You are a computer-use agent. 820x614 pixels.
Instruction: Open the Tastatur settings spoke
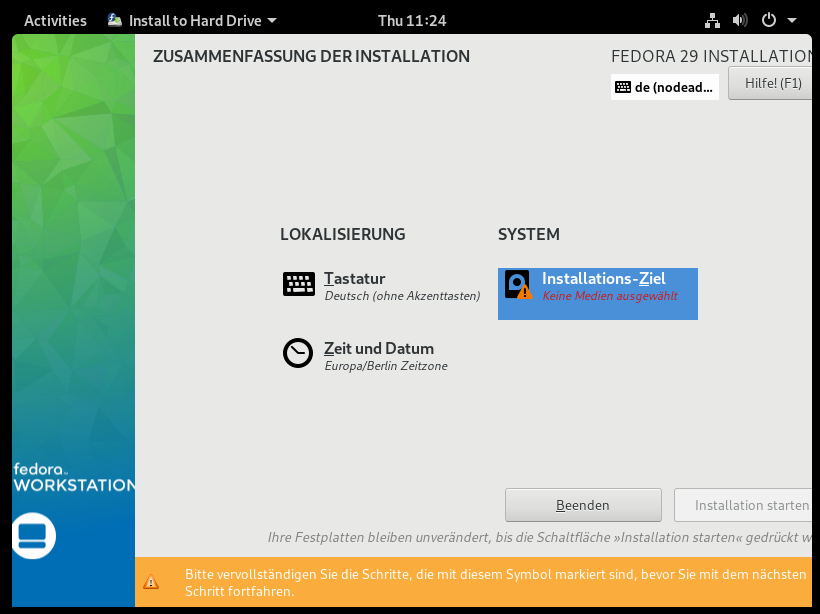(x=381, y=286)
